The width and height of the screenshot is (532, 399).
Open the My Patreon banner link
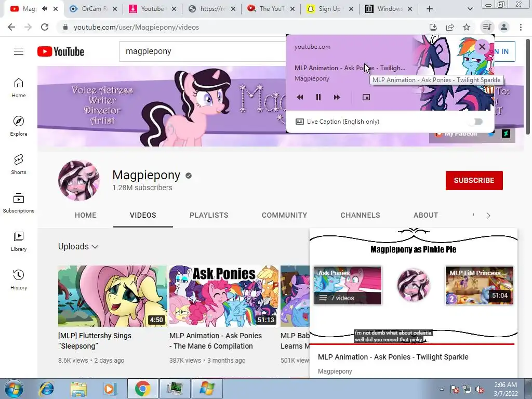coord(455,135)
